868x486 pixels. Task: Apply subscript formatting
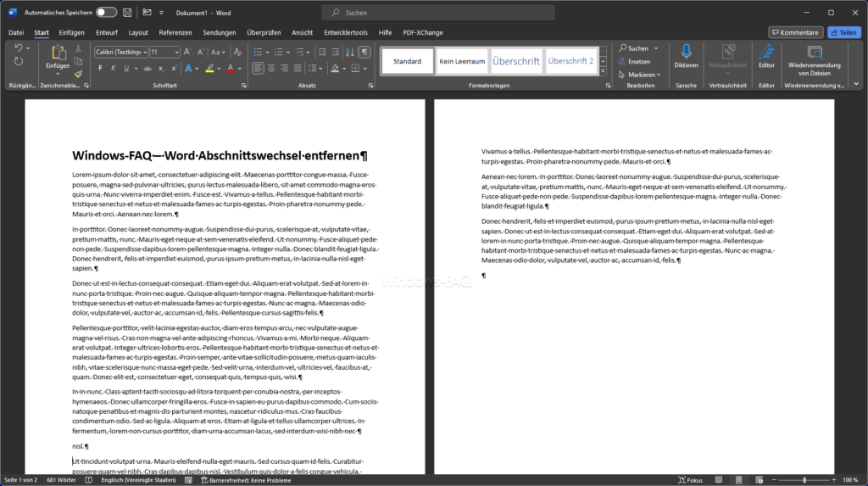[x=160, y=69]
